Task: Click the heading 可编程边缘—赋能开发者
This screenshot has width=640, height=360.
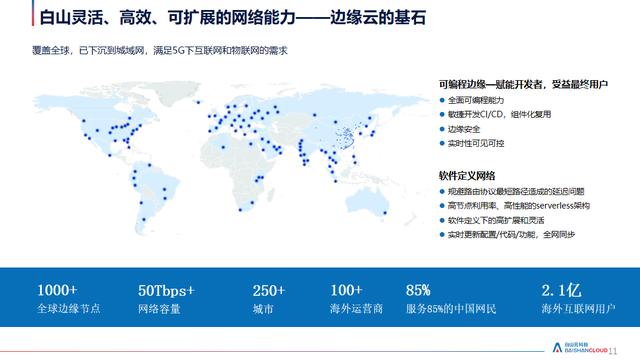Action: tap(523, 84)
